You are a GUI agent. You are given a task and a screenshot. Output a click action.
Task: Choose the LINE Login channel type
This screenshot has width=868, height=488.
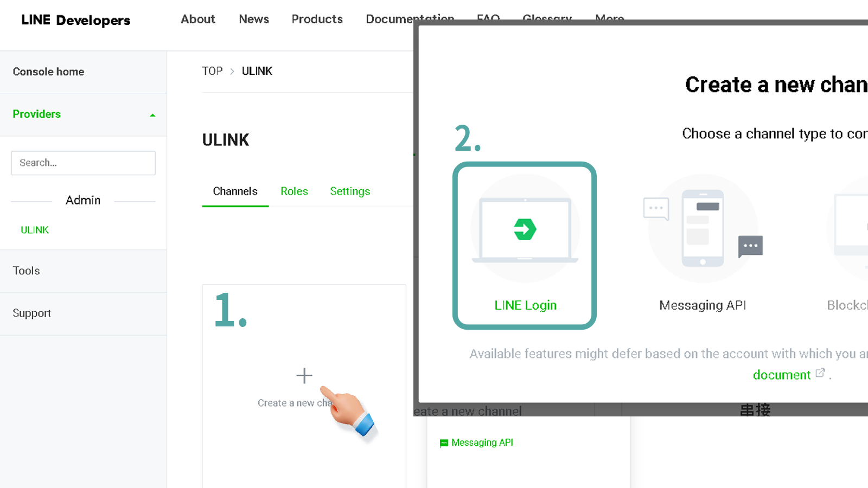coord(525,246)
